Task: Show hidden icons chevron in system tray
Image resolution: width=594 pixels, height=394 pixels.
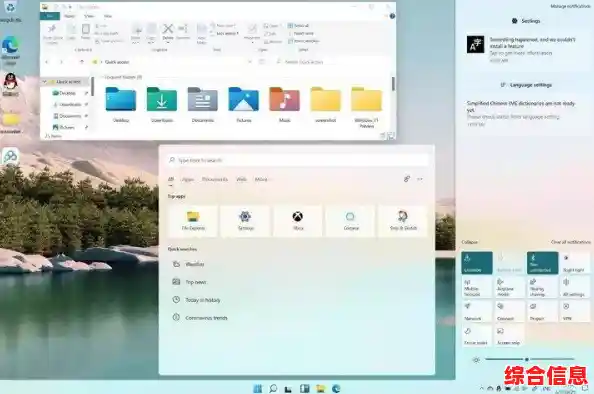Action: pos(481,388)
